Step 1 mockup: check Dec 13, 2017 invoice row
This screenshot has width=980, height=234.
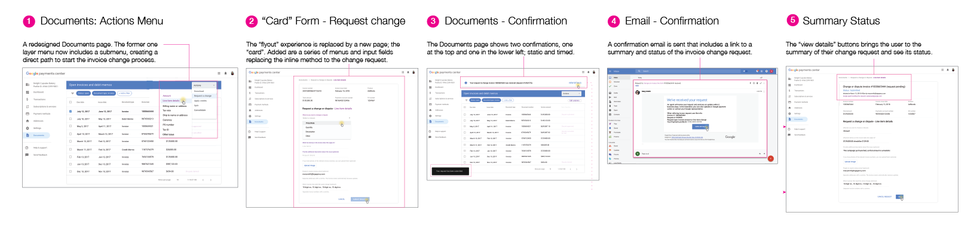click(x=71, y=171)
